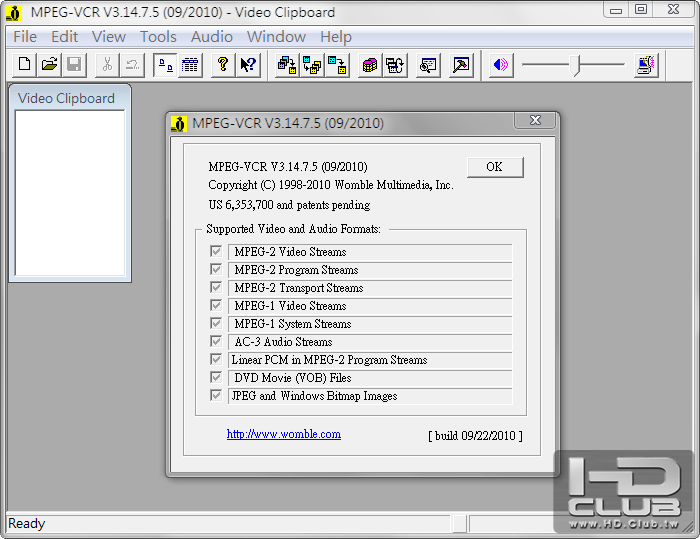Open the Audio menu
700x539 pixels.
(x=212, y=37)
